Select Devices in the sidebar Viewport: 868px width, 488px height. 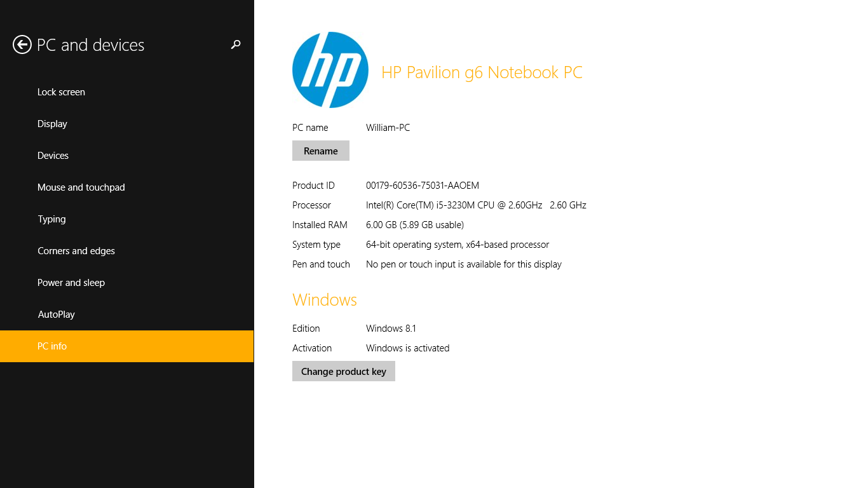pyautogui.click(x=53, y=156)
